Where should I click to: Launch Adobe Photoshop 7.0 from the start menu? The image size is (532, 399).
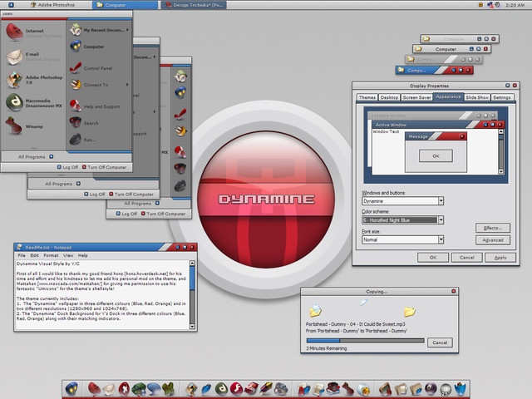pyautogui.click(x=34, y=80)
